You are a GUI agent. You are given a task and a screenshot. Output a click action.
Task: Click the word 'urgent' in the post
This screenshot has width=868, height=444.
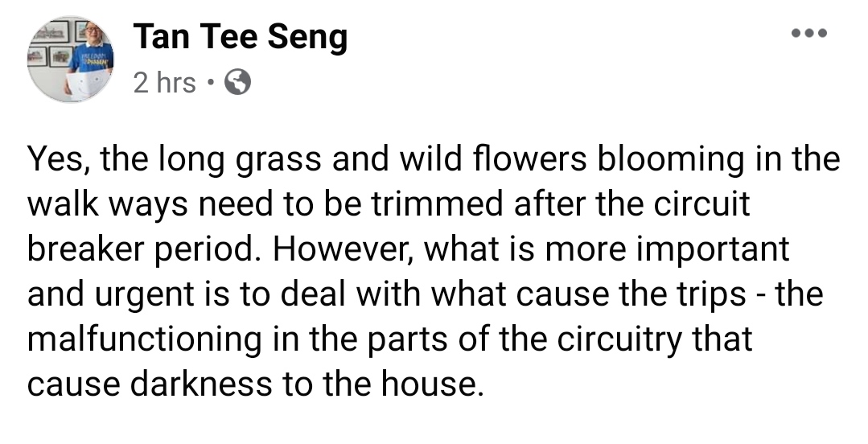[x=144, y=294]
